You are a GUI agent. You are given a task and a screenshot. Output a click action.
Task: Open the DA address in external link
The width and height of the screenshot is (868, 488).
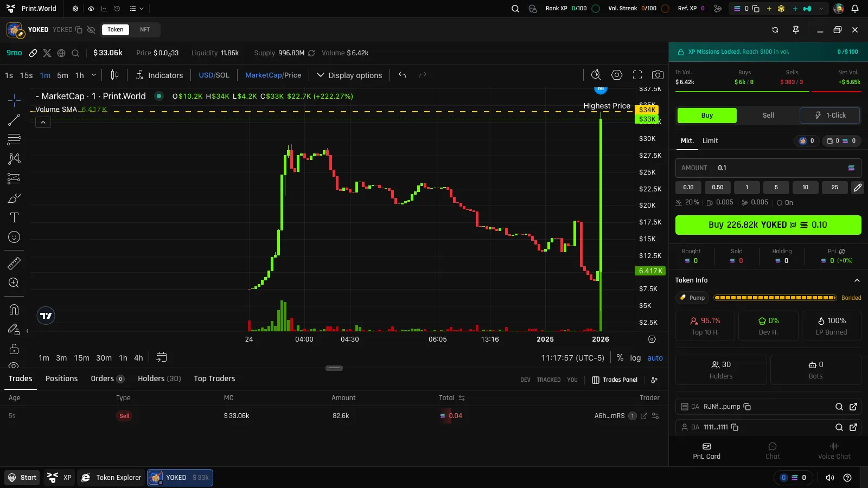click(x=853, y=427)
